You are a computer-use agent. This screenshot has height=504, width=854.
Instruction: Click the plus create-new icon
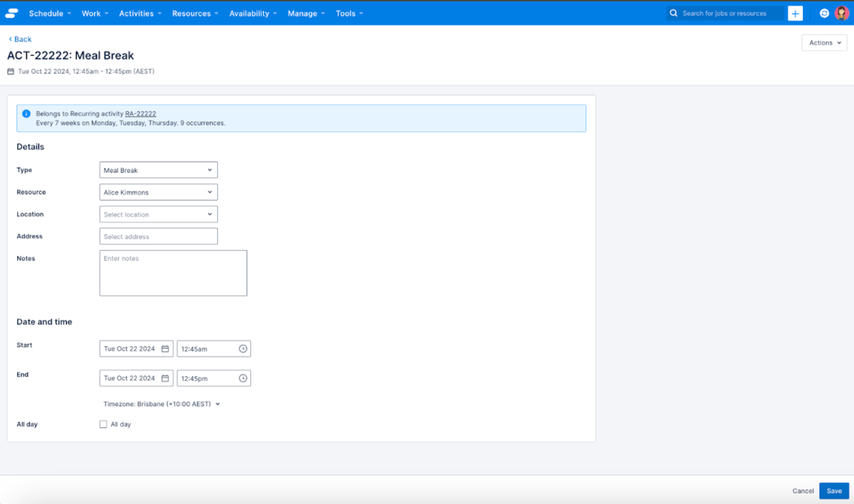click(795, 14)
